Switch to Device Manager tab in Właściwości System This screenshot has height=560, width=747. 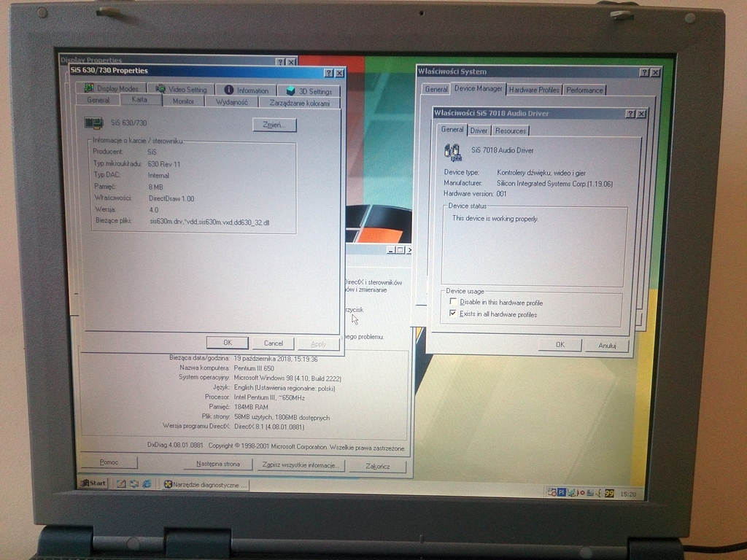tap(478, 88)
